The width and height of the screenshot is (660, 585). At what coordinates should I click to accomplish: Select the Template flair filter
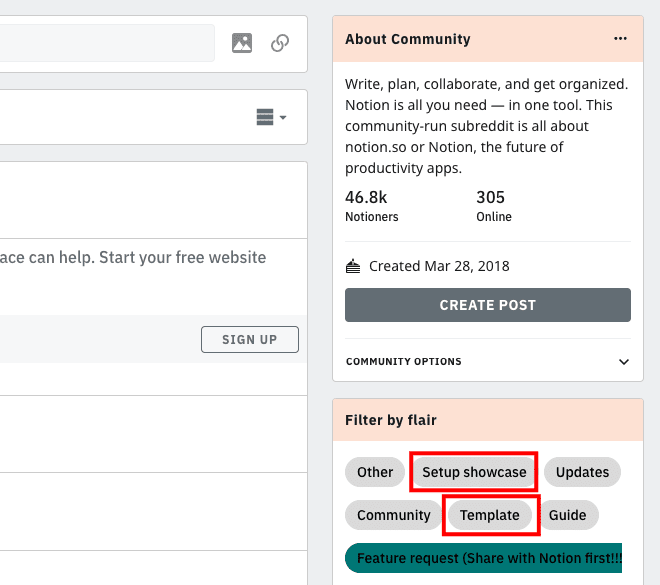click(x=490, y=515)
